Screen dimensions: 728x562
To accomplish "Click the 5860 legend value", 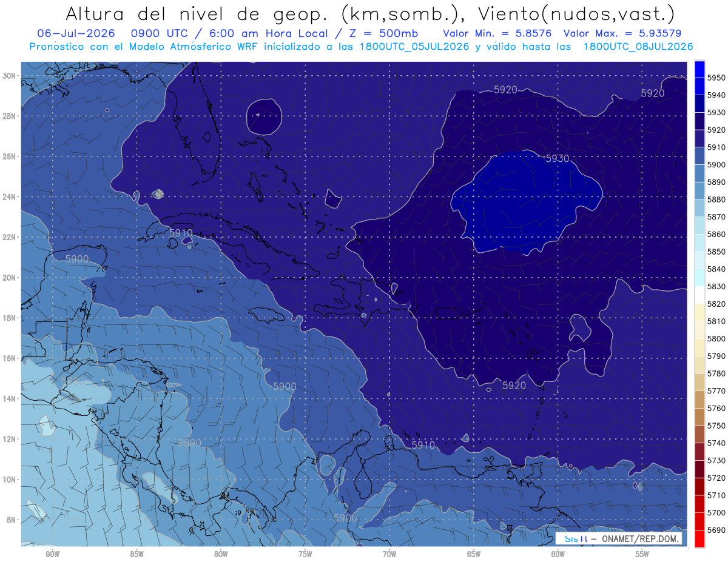I will click(x=716, y=234).
